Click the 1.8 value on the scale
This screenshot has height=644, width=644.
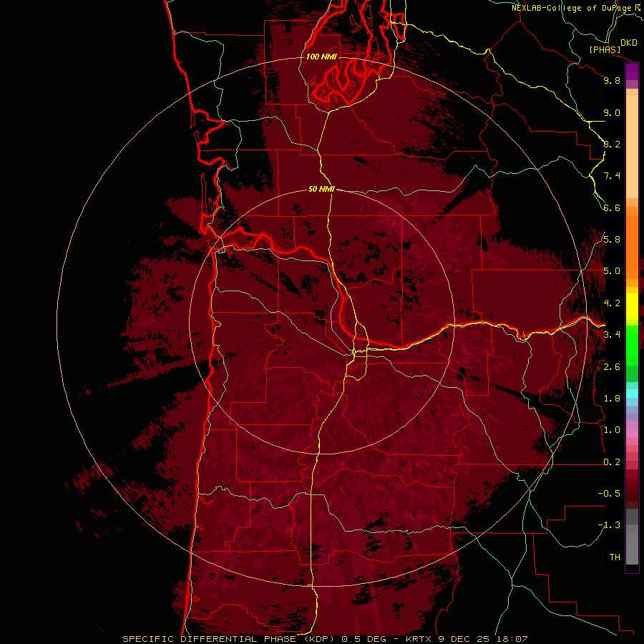[612, 399]
